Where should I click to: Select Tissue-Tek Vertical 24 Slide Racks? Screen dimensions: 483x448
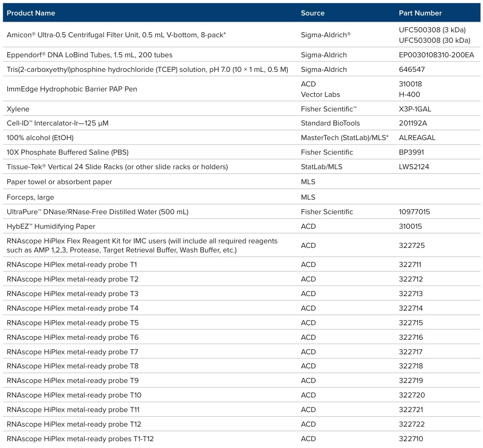tap(117, 166)
